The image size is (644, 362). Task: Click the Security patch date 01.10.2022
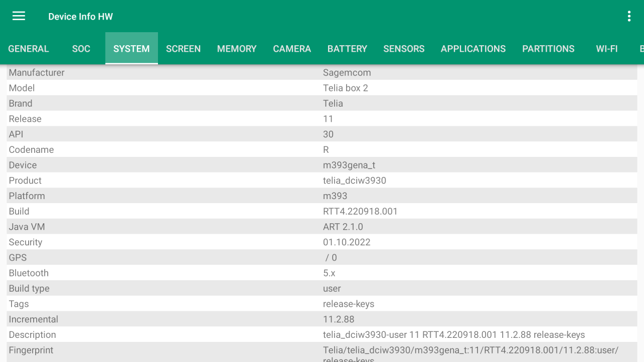click(345, 242)
